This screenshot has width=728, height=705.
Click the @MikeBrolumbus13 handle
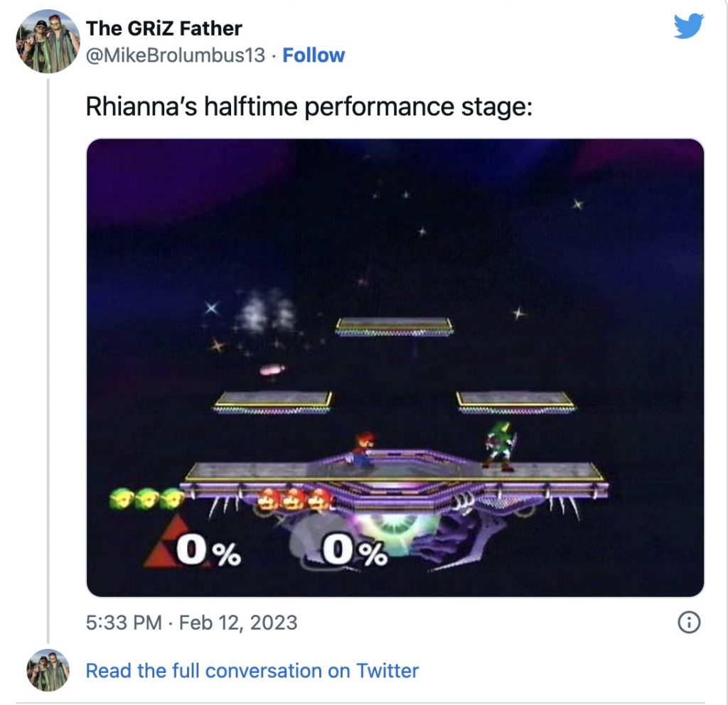(x=176, y=55)
